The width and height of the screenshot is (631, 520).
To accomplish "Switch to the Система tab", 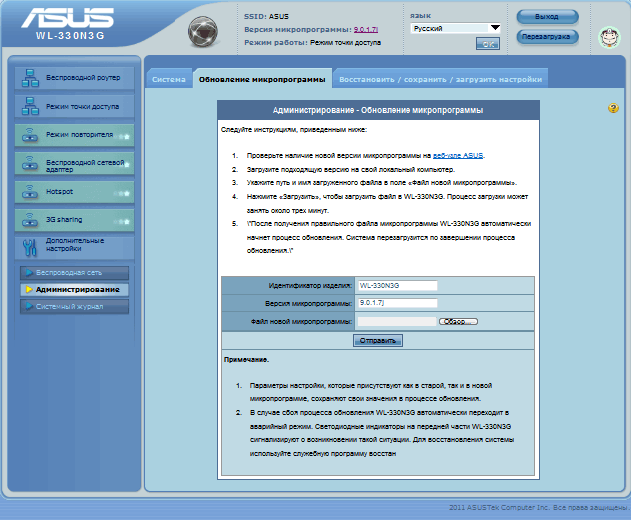I will [x=169, y=79].
